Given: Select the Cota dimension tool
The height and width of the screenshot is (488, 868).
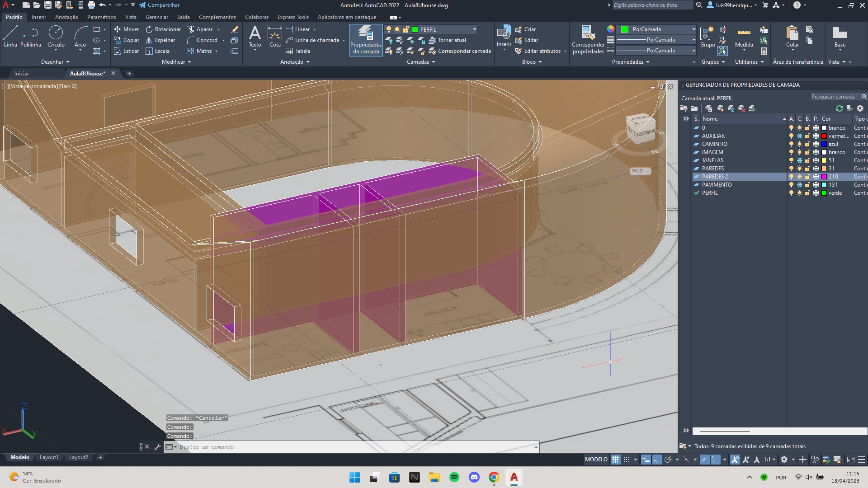Looking at the screenshot, I should click(275, 37).
